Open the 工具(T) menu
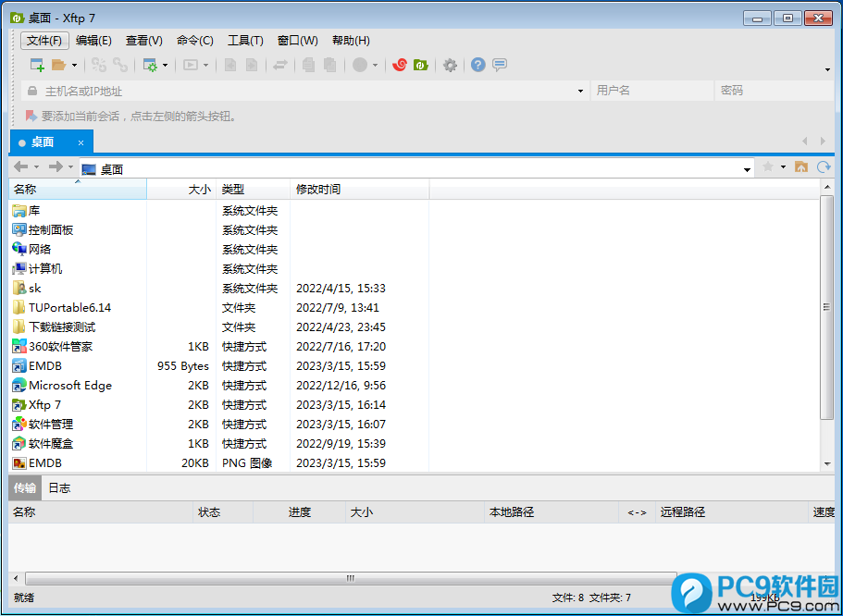The height and width of the screenshot is (616, 843). (245, 41)
